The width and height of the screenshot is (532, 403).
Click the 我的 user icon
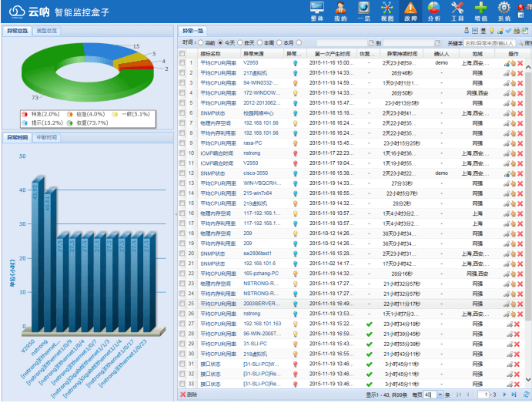click(x=340, y=9)
